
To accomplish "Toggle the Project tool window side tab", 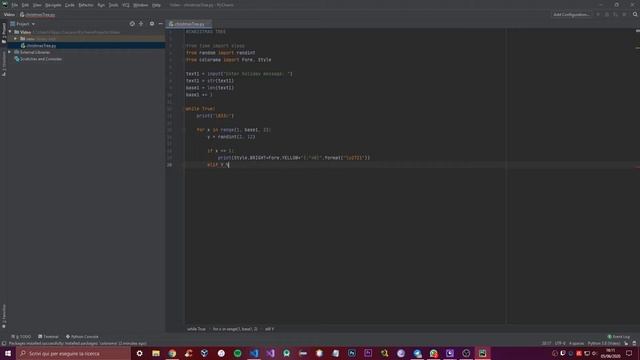I will (4, 33).
